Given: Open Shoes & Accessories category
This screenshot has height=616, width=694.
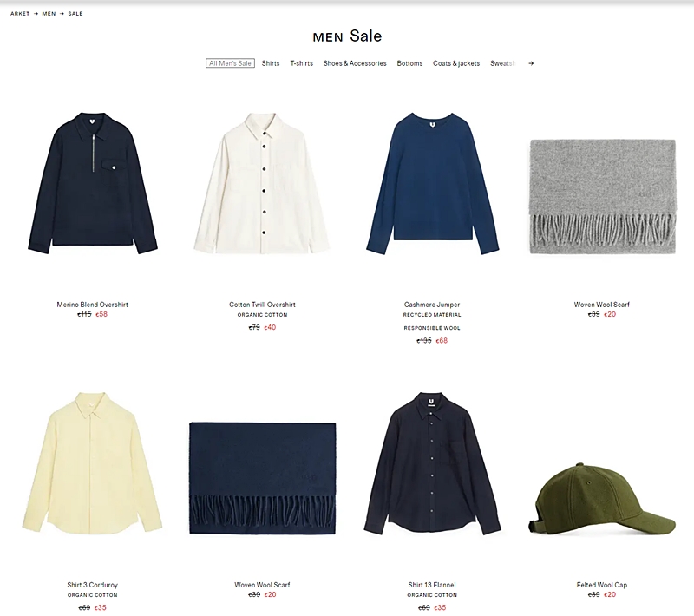Looking at the screenshot, I should [x=355, y=63].
